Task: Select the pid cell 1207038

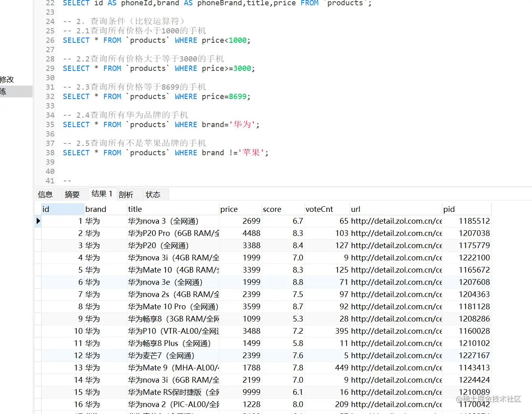Action: (x=467, y=233)
